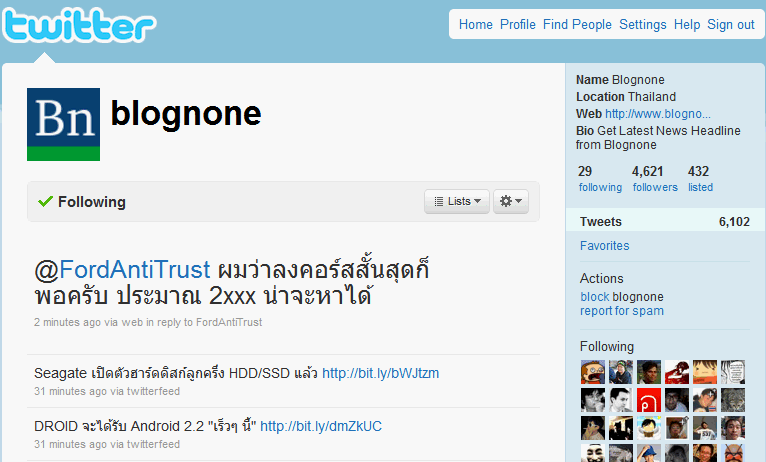Open the screaming cartoon character avatar
766x462 pixels.
(x=593, y=372)
